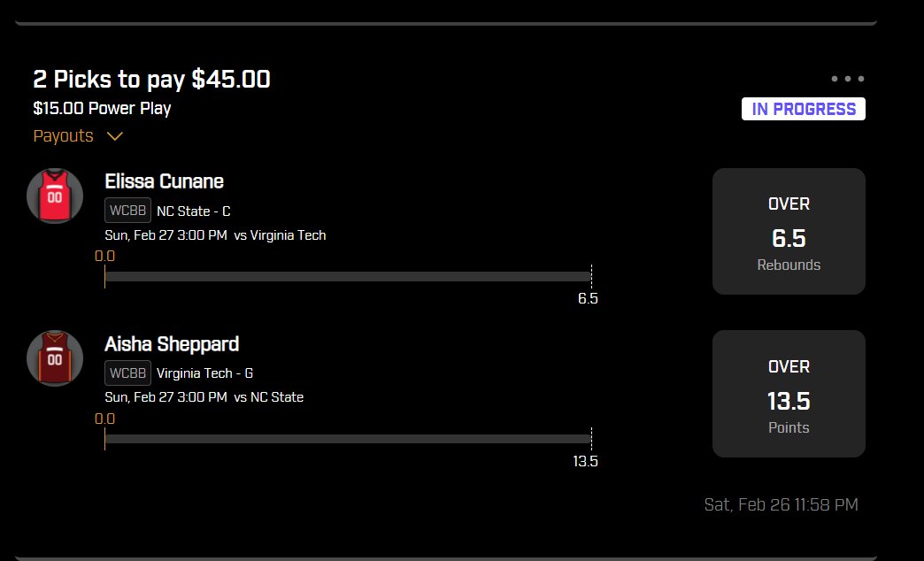Select the OVER 6.5 Rebounds card

[x=789, y=231]
